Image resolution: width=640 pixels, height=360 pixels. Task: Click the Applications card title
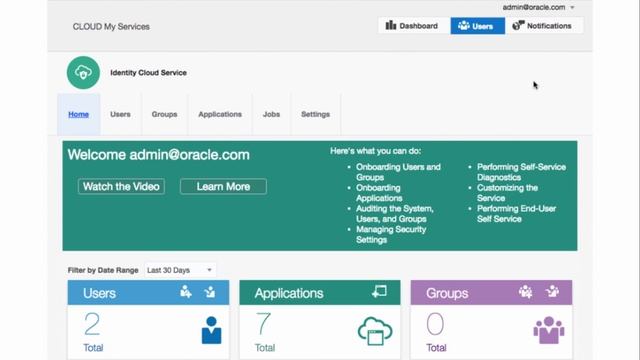point(289,293)
